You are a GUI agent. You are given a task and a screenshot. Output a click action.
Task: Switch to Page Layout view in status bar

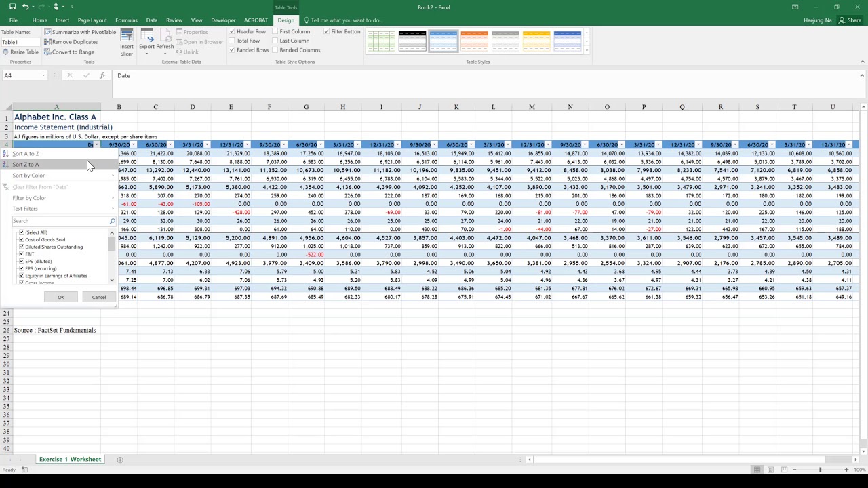coord(770,470)
